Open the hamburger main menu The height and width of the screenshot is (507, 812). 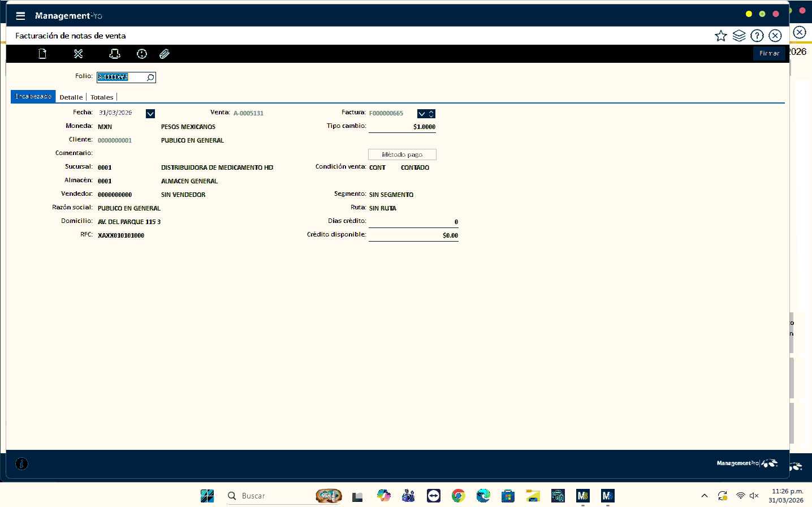click(x=20, y=16)
